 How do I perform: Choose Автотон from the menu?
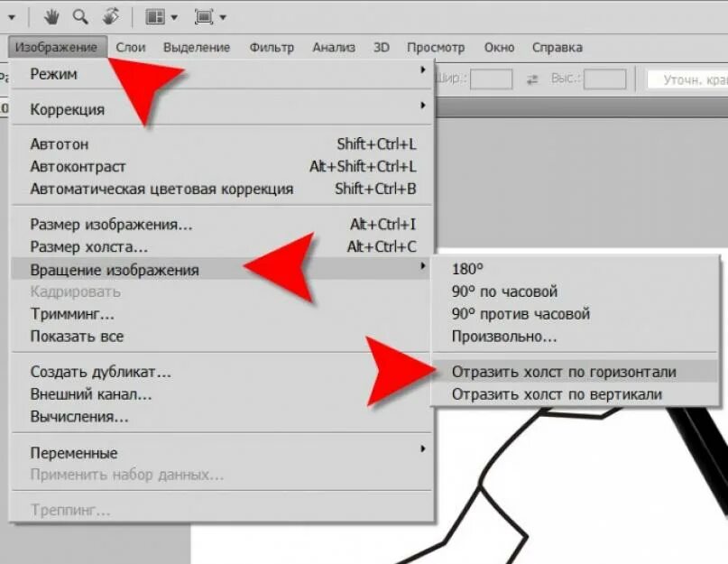click(x=222, y=144)
